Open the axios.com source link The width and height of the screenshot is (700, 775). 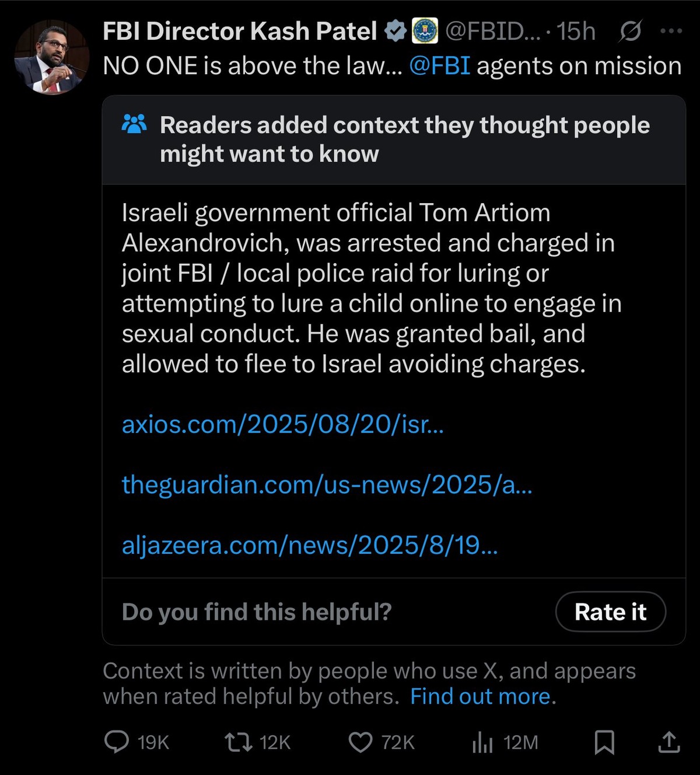coord(282,424)
